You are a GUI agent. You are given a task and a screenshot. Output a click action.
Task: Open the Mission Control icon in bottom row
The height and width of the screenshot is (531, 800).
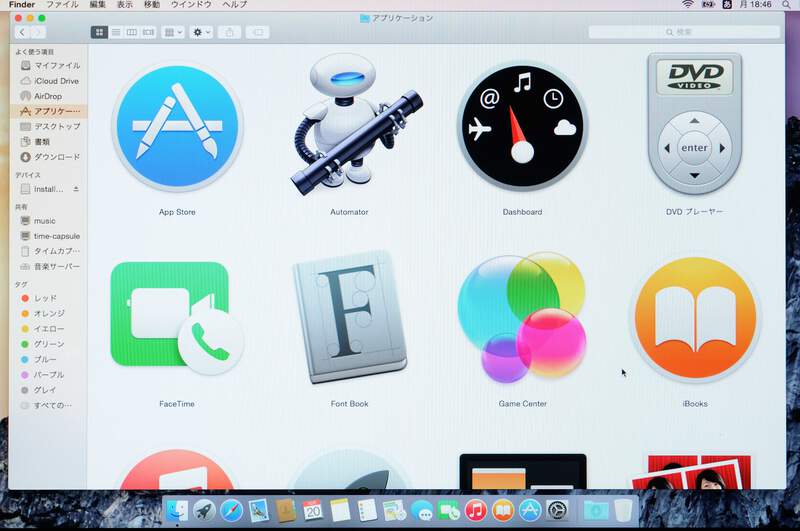[522, 472]
